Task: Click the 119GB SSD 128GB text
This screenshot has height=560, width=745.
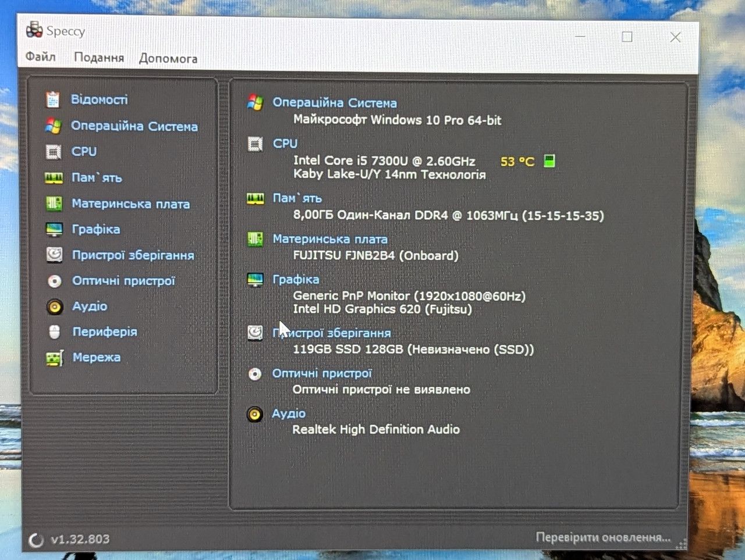Action: tap(413, 349)
